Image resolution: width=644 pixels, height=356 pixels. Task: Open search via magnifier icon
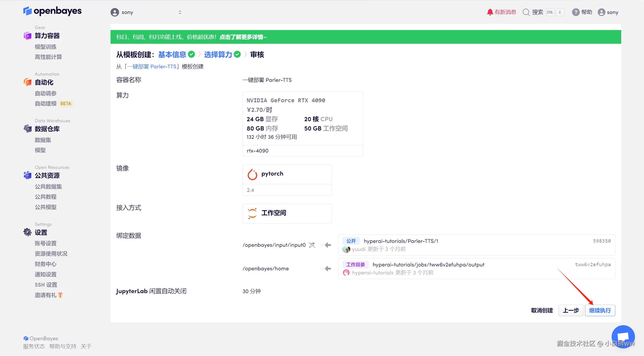tap(526, 12)
